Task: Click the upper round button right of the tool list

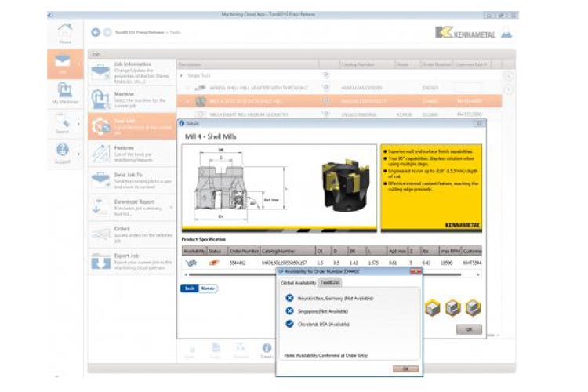Action: pyautogui.click(x=509, y=76)
